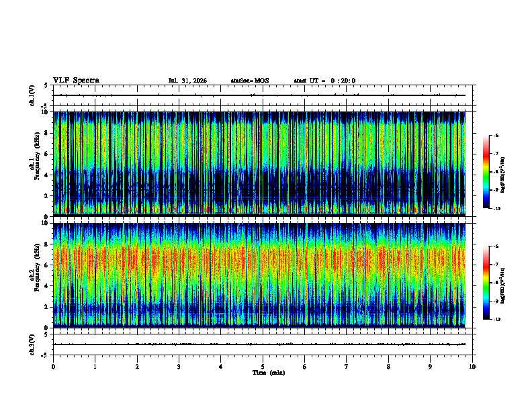Click the ch.2 colorbar legend text log(PSD)
The width and height of the screenshot is (532, 411).
(x=503, y=285)
